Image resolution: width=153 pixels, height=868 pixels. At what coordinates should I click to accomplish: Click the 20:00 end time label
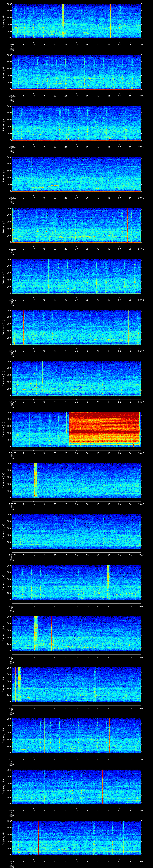click(x=141, y=197)
